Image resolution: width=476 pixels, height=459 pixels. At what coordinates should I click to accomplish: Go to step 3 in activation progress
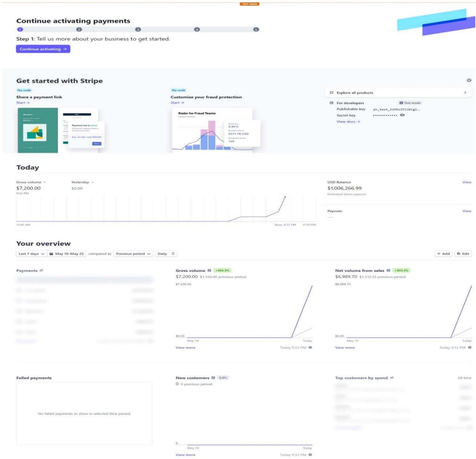pyautogui.click(x=138, y=29)
